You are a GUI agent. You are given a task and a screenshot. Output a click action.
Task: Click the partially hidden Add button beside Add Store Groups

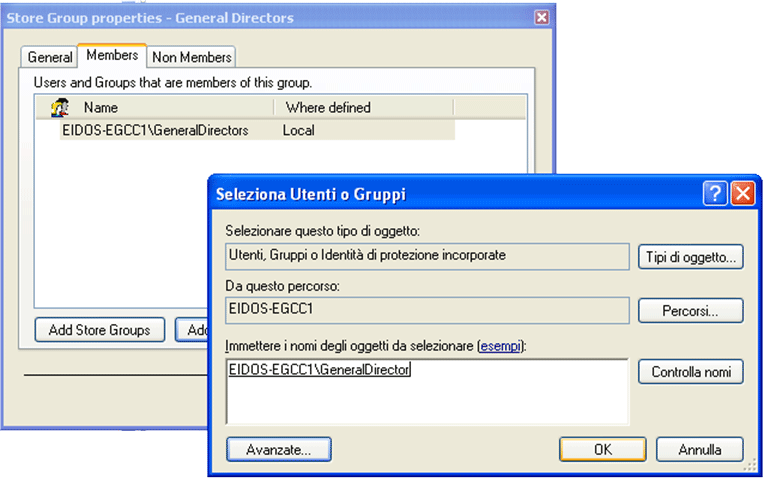click(x=192, y=330)
